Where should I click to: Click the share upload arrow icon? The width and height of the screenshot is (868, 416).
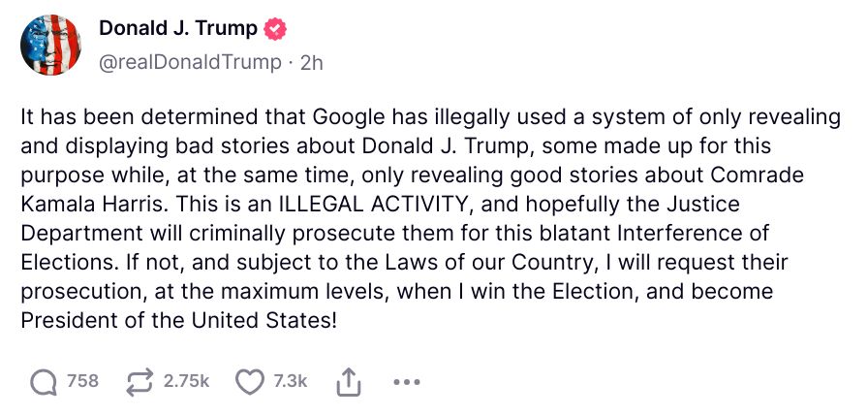349,382
